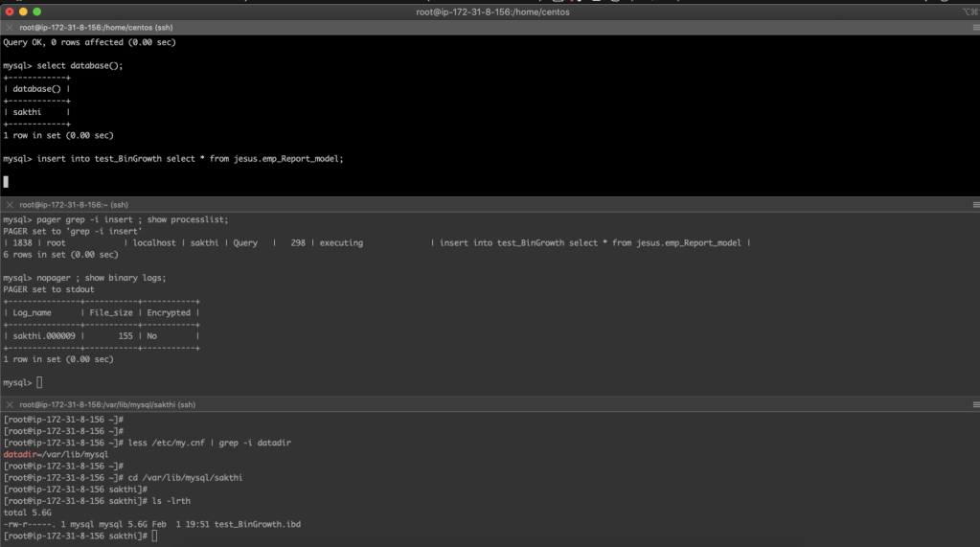Focus the last shell prompt in the bottom pane

tap(154, 536)
